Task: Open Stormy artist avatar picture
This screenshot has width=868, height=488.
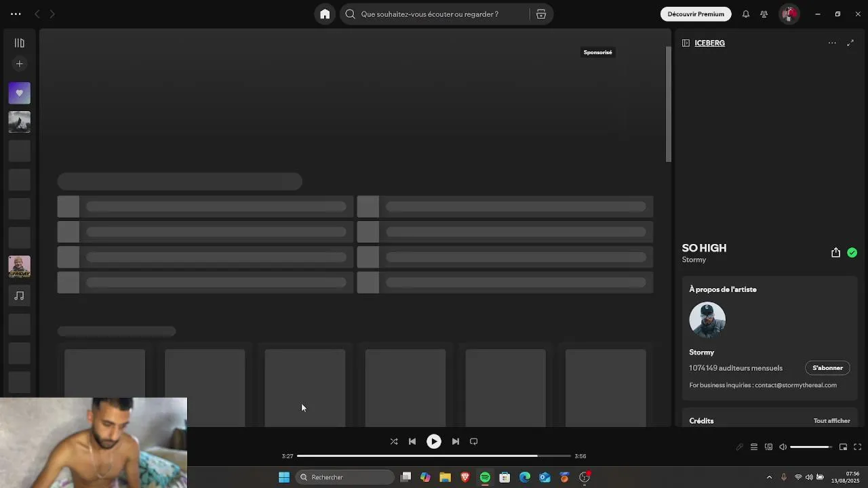Action: tap(707, 320)
